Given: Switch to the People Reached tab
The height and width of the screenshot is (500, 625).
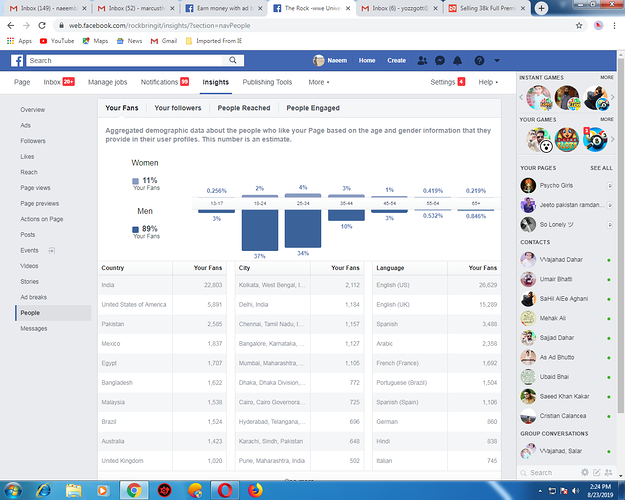Looking at the screenshot, I should click(x=244, y=108).
